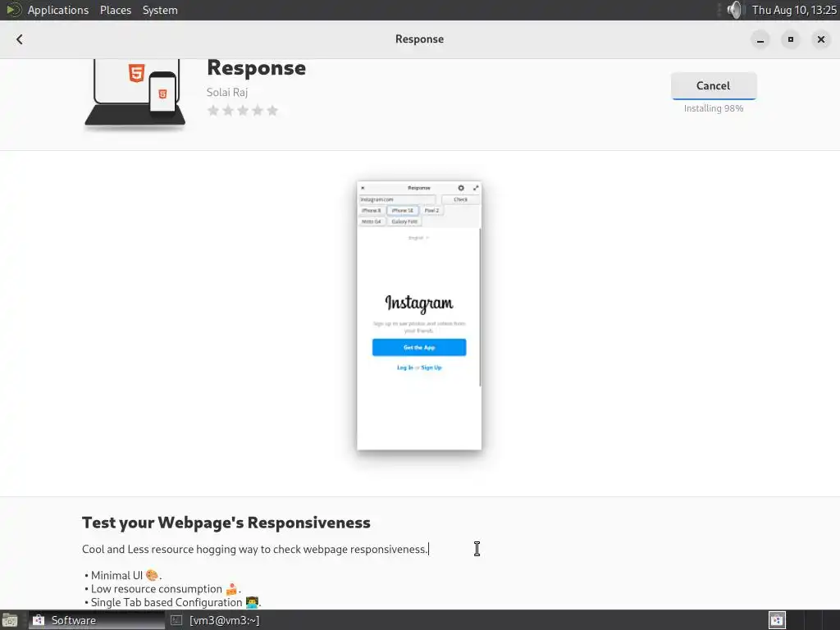Switch to the Software taskbar window
Viewport: 840px width, 630px height.
pos(97,620)
